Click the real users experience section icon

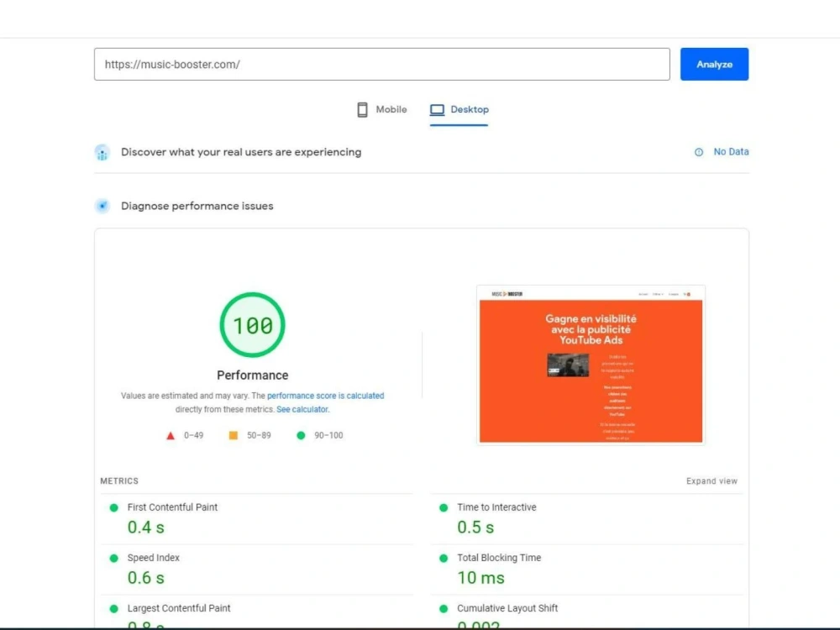pos(102,152)
